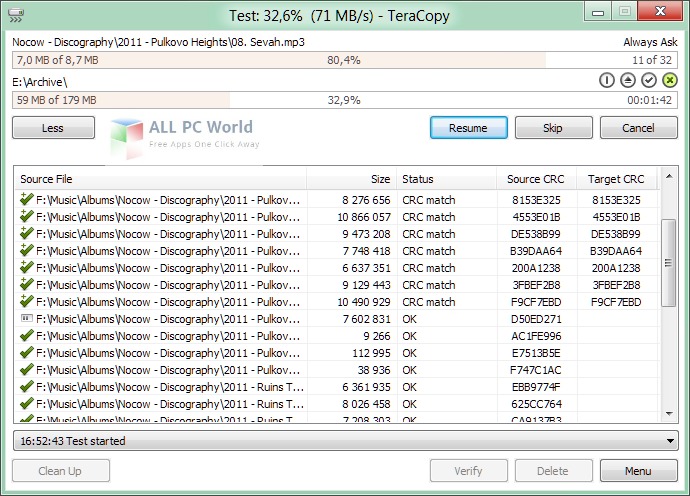Select the current file path ending 08. Sevah.mp3
690x496 pixels.
158,42
